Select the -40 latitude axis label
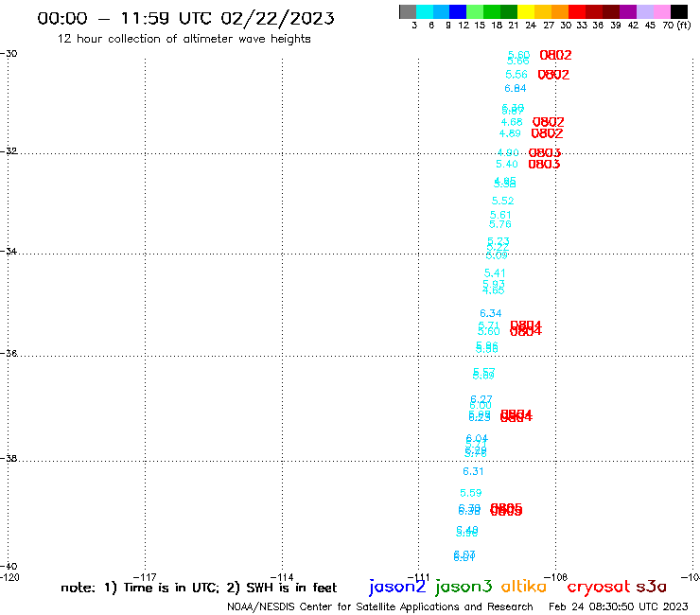Image resolution: width=700 pixels, height=615 pixels. 9,567
